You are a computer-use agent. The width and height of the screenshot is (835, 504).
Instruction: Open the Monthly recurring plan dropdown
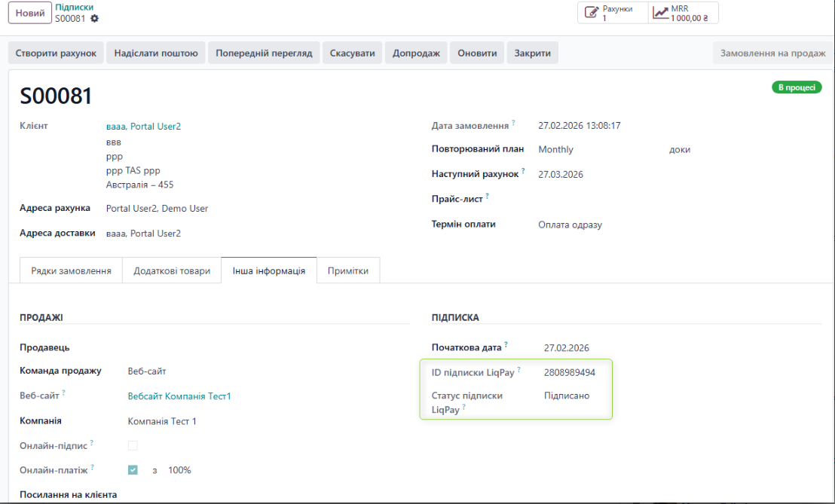tap(558, 149)
